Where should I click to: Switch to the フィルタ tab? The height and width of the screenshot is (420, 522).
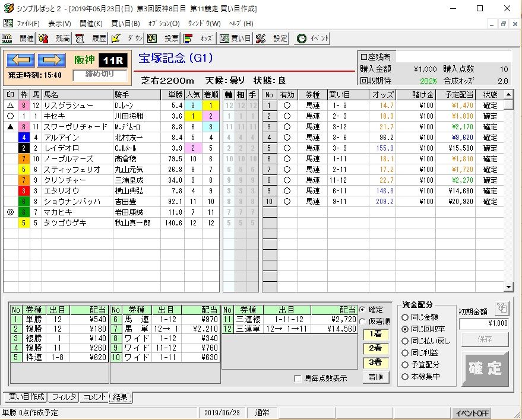pyautogui.click(x=64, y=397)
